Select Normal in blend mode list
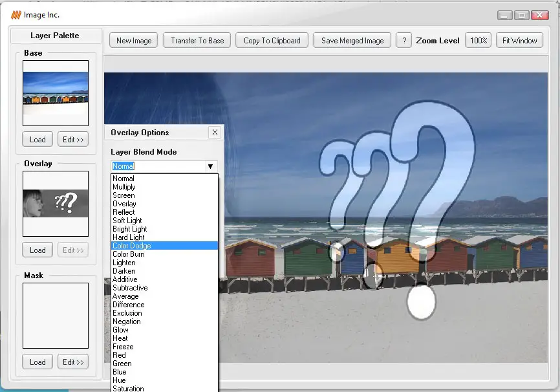The height and width of the screenshot is (392, 560). click(x=164, y=179)
